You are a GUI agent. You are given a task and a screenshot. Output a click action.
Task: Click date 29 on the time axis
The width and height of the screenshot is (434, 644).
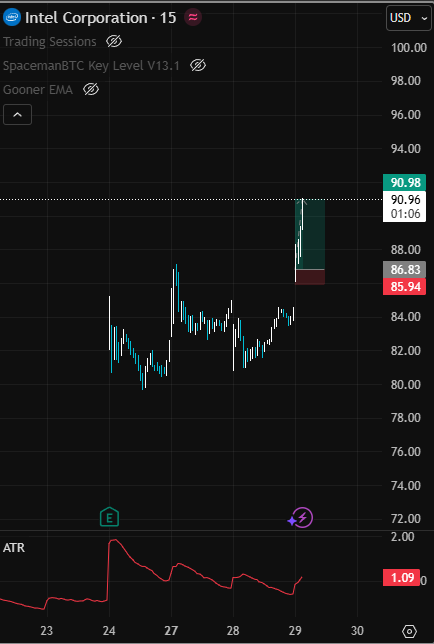295,630
